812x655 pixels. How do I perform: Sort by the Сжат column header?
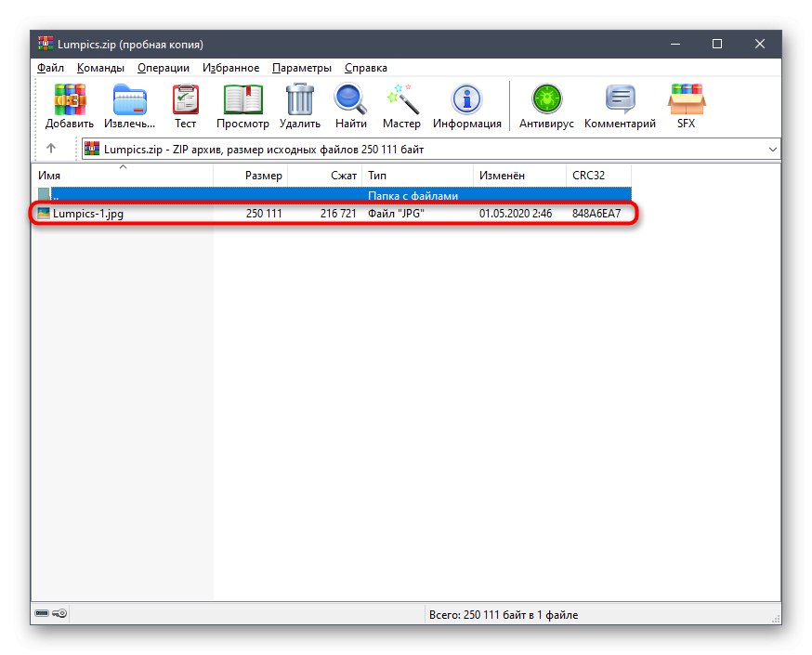(324, 176)
